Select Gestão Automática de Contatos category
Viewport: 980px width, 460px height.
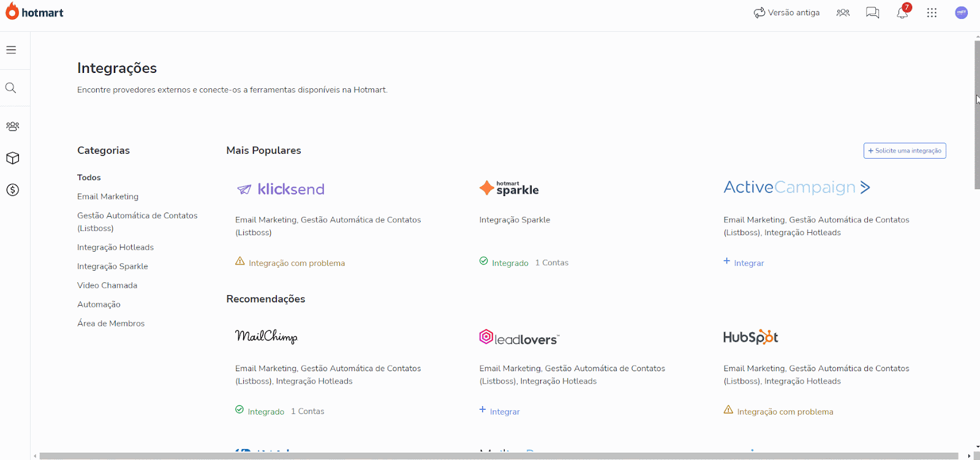point(137,222)
